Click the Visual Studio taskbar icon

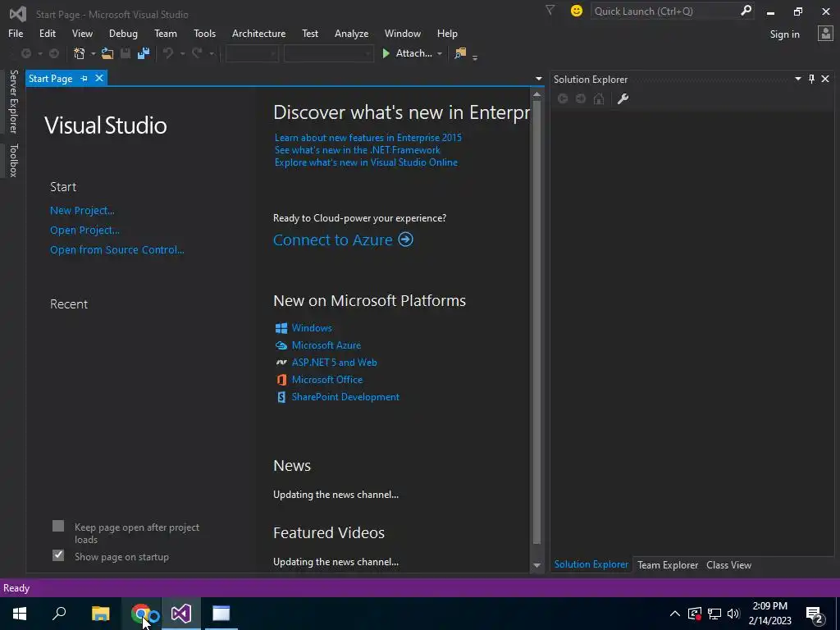pos(181,614)
